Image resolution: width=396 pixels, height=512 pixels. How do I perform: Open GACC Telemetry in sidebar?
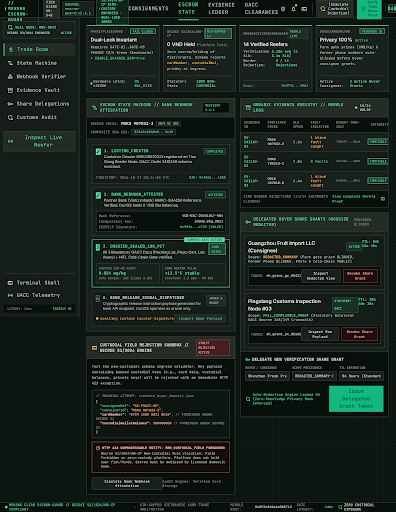[x=39, y=295]
